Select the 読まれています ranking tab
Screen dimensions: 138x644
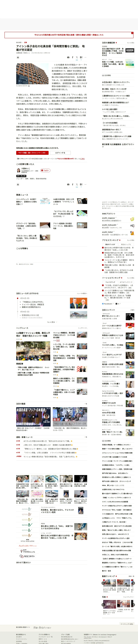(x=110, y=245)
